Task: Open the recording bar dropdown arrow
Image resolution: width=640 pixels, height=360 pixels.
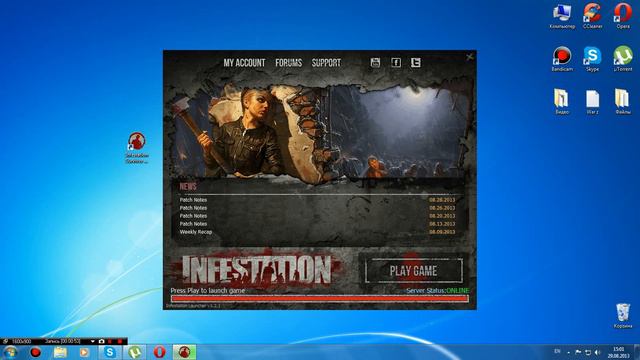Action: (x=93, y=341)
